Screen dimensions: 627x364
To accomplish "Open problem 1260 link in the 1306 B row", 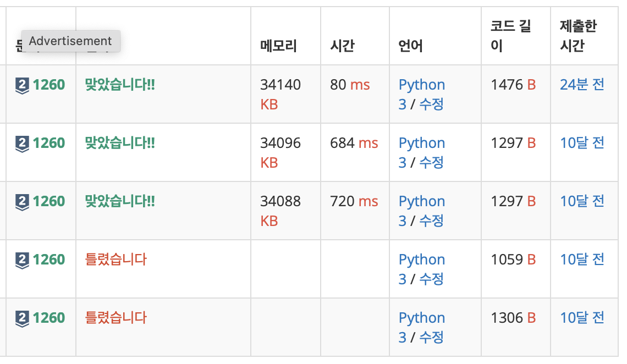I will [x=49, y=318].
